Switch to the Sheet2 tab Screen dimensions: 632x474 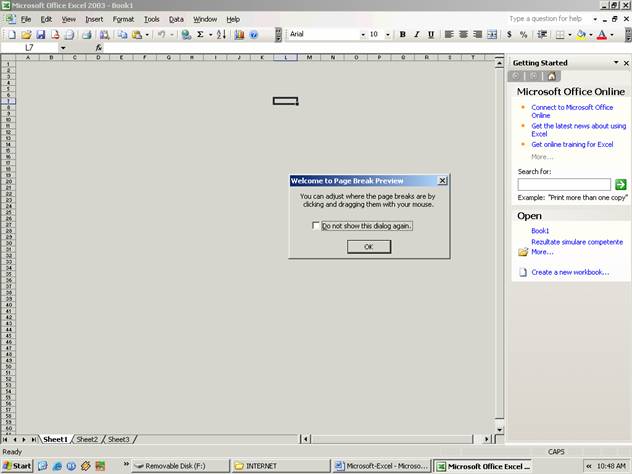click(87, 439)
